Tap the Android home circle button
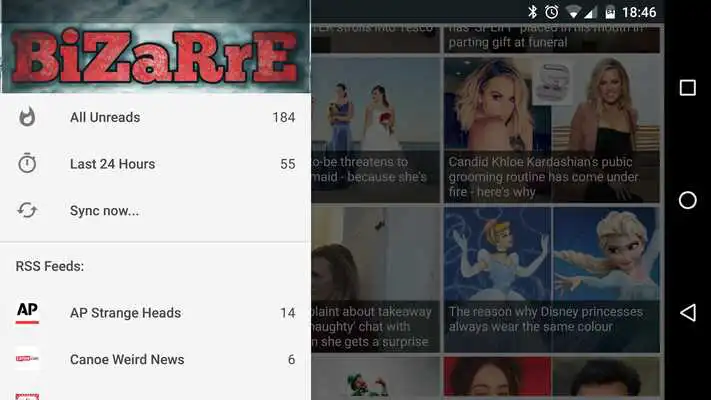The height and width of the screenshot is (400, 711). [687, 200]
